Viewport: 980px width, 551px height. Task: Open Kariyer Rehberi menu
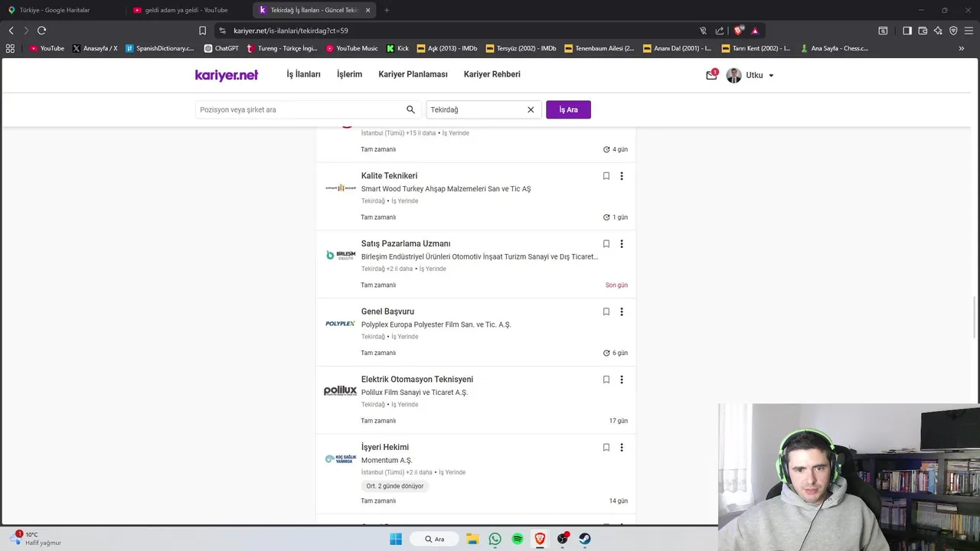coord(492,74)
